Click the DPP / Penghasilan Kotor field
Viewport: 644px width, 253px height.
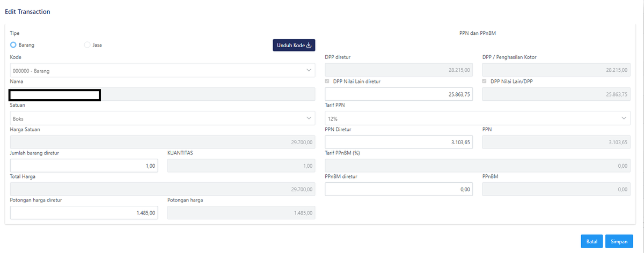coord(557,70)
